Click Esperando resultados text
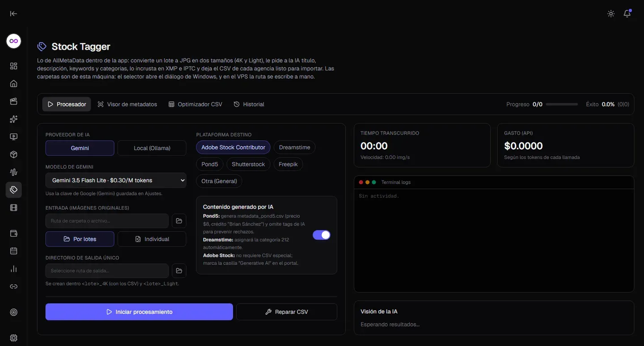The height and width of the screenshot is (346, 644). click(x=390, y=324)
